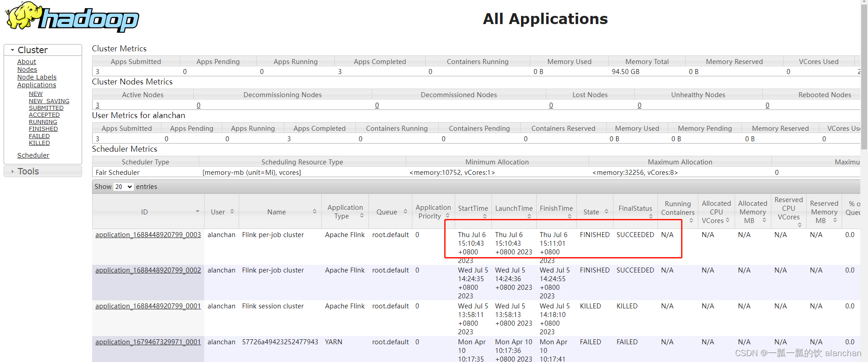The image size is (868, 362).
Task: Sort by Running Containers arrows
Action: 691,221
